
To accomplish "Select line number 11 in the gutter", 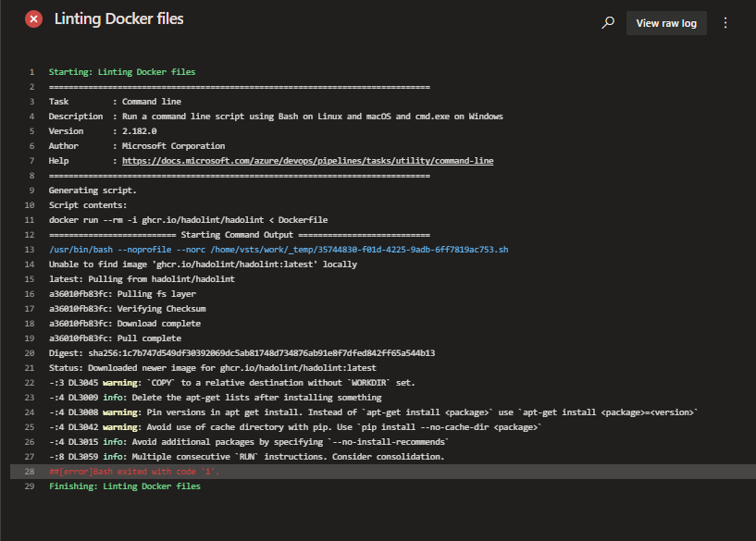I will (x=30, y=220).
